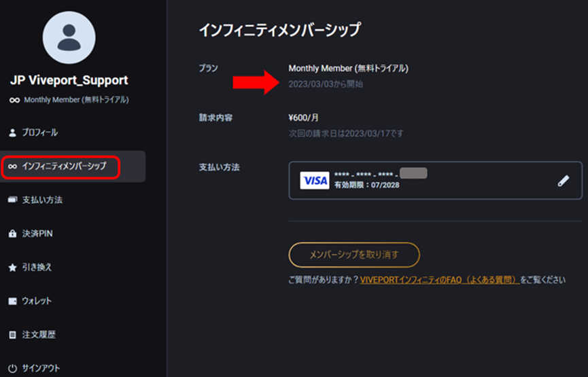
Task: Click the power icon next to サインアウト
Action: pyautogui.click(x=12, y=368)
